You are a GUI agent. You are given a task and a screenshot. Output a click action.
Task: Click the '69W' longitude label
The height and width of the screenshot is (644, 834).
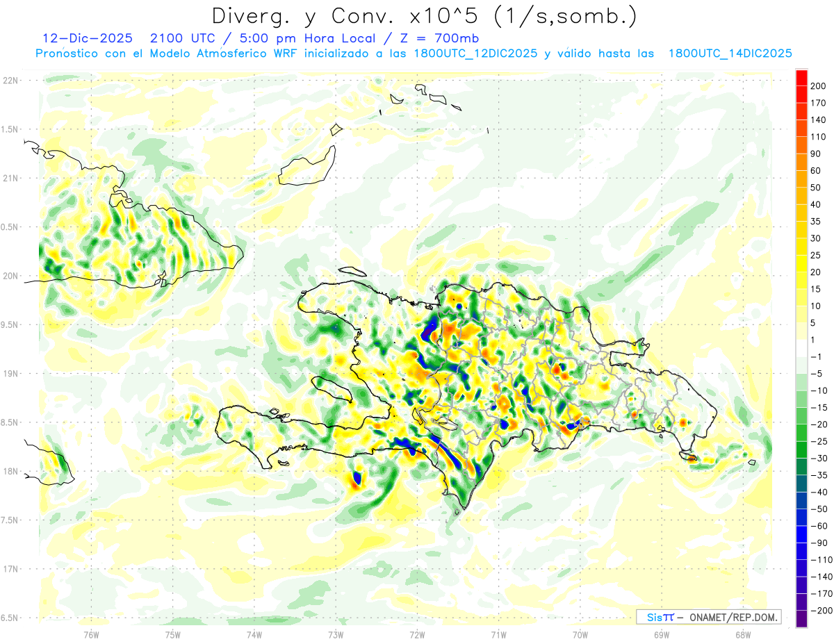click(662, 634)
